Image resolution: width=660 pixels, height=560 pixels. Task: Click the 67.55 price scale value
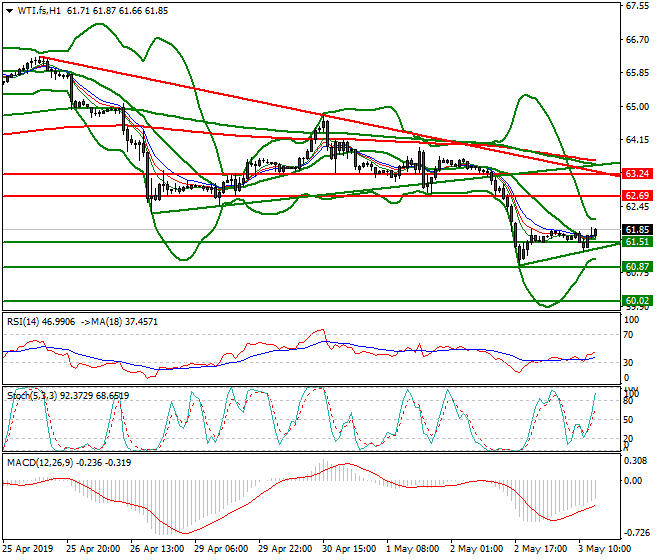point(637,6)
